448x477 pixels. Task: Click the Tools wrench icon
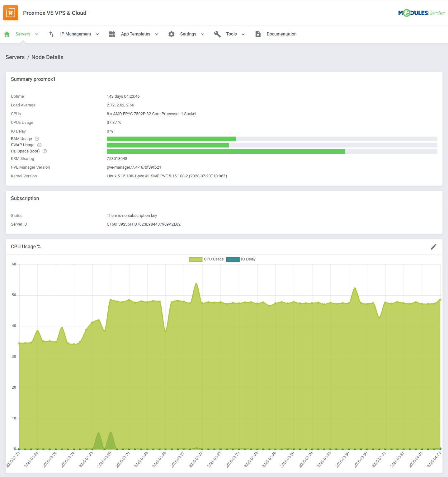217,34
